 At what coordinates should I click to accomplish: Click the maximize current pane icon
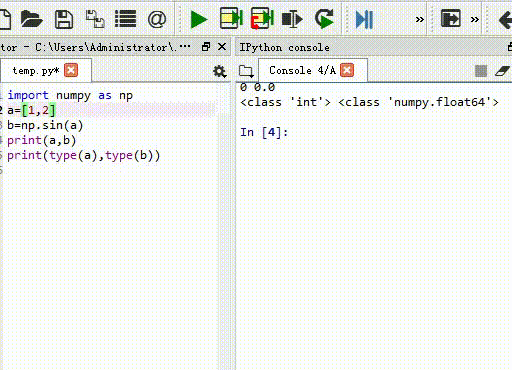451,19
